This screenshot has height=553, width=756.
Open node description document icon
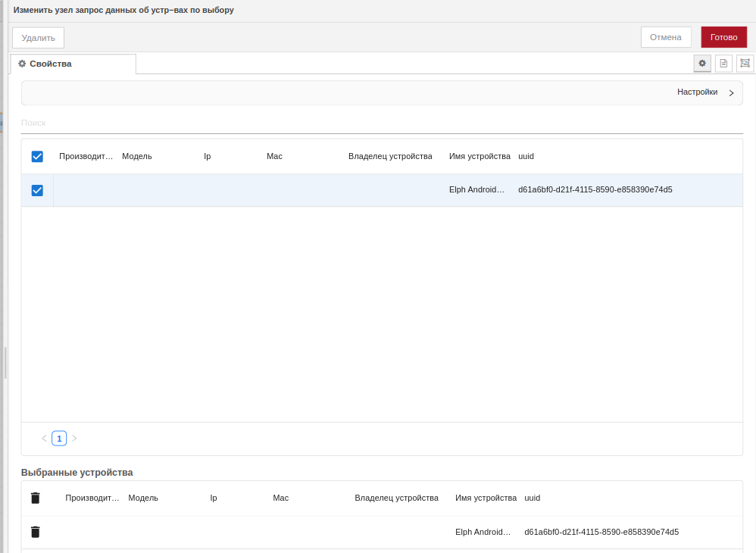coord(723,64)
